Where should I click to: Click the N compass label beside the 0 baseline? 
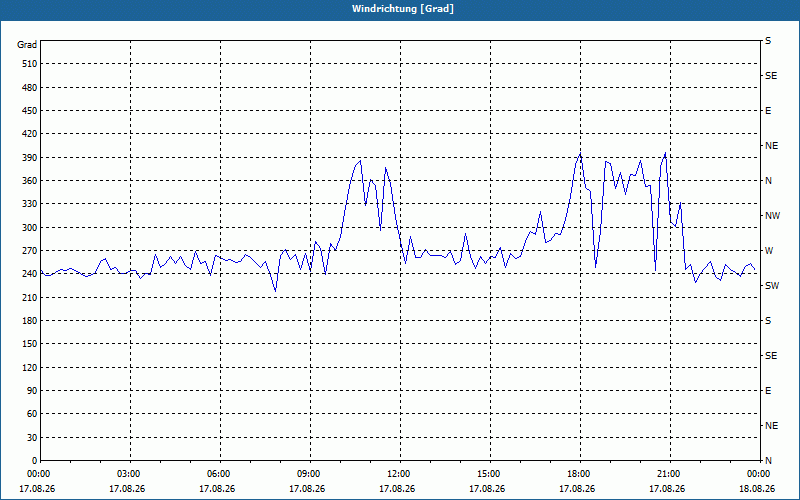click(x=768, y=461)
